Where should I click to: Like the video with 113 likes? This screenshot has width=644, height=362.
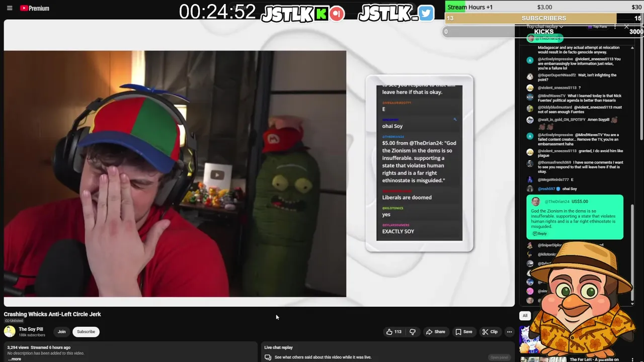pos(393,332)
